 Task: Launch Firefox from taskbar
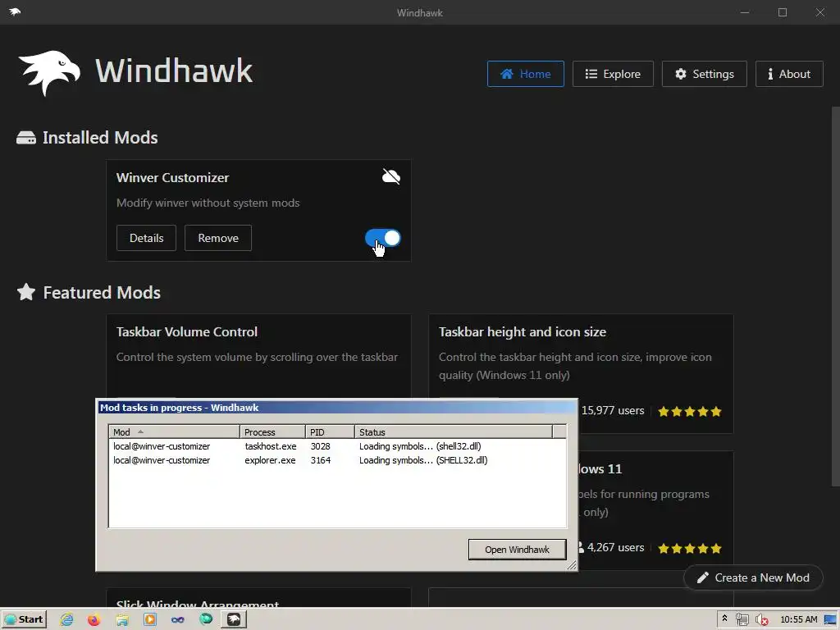click(x=94, y=620)
